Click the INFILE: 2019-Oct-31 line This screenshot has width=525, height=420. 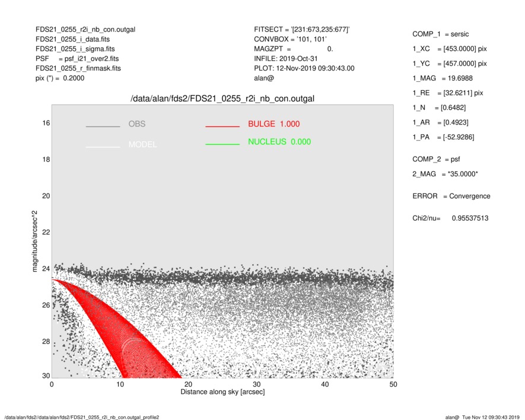pyautogui.click(x=285, y=59)
